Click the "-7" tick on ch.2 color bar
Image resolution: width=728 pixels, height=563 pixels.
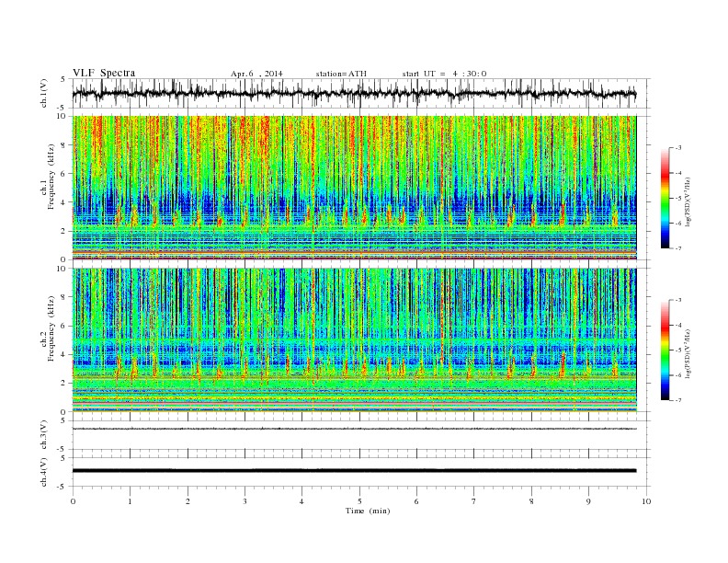677,400
